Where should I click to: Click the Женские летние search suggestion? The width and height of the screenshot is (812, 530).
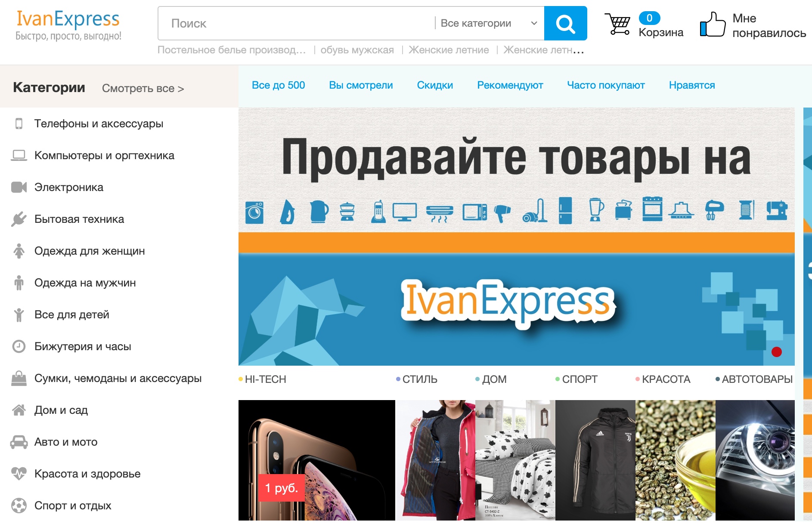449,50
